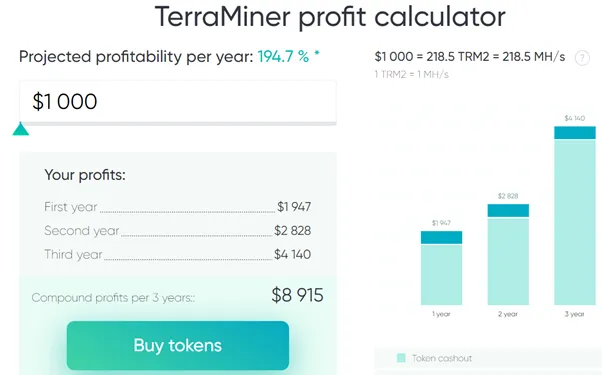Click the dark teal top of 3 year bar

coord(575,132)
